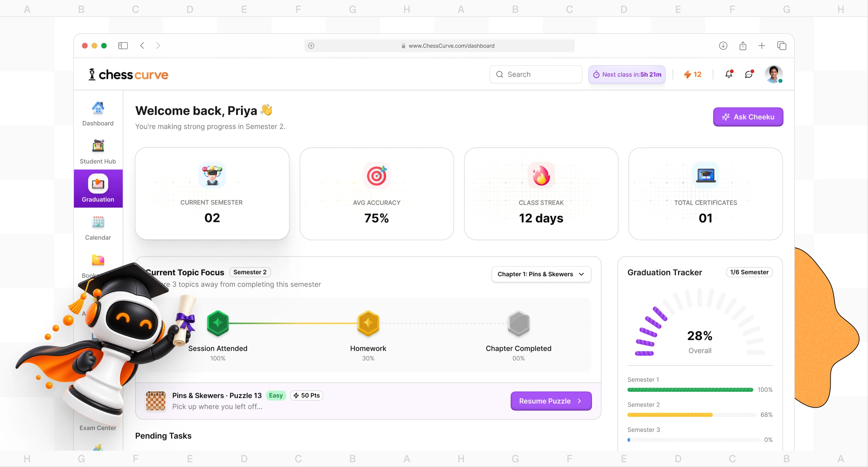Open the Dashboard sidebar item

point(98,114)
